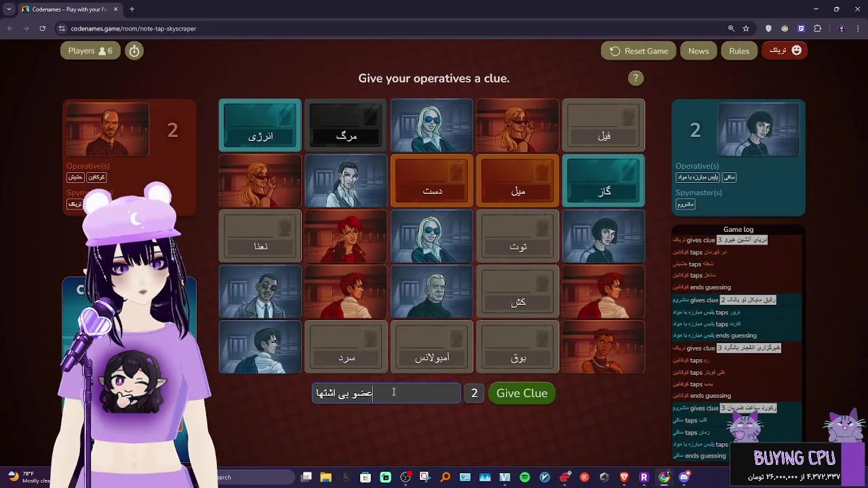The height and width of the screenshot is (488, 868).
Task: Bookmark this page with star icon
Action: click(746, 28)
